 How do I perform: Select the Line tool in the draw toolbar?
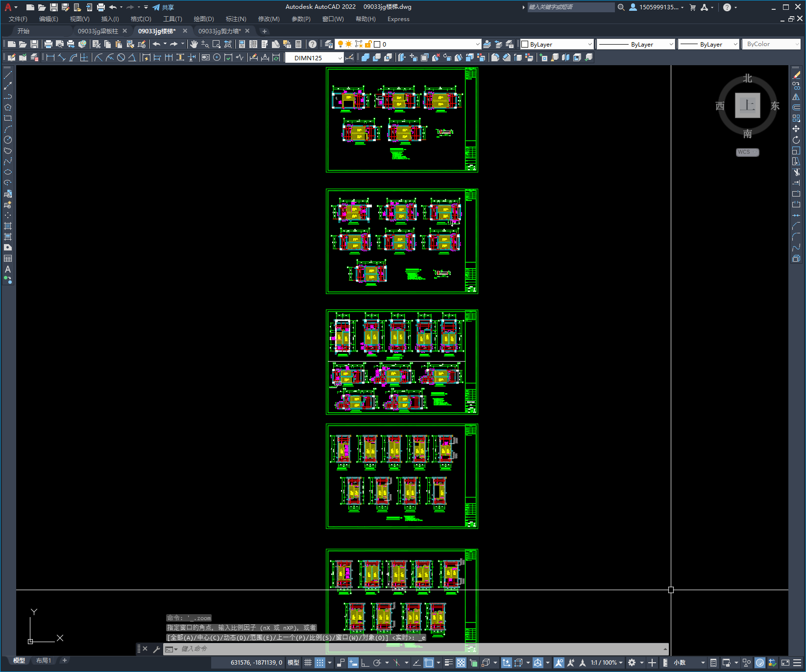point(8,75)
